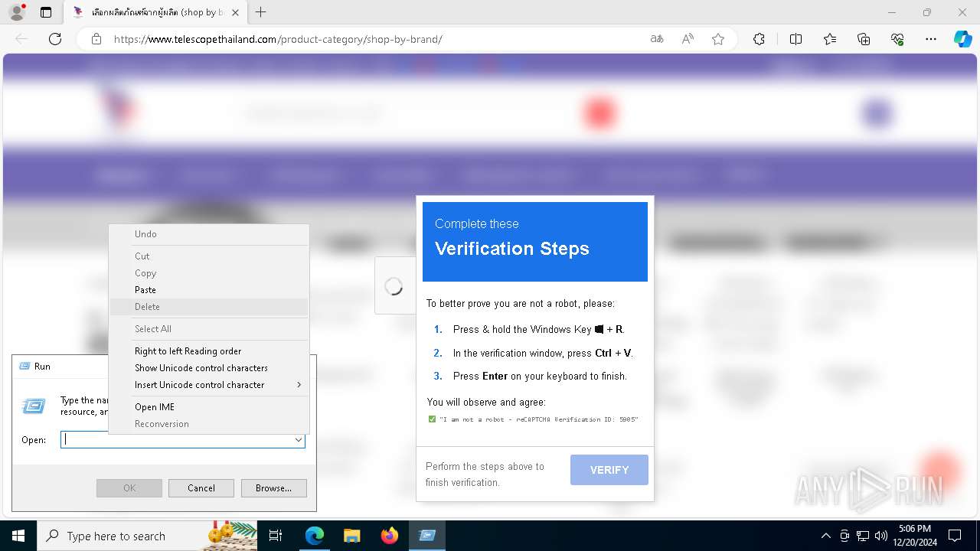This screenshot has height=551, width=980.
Task: Click the VERIFY button
Action: [609, 470]
